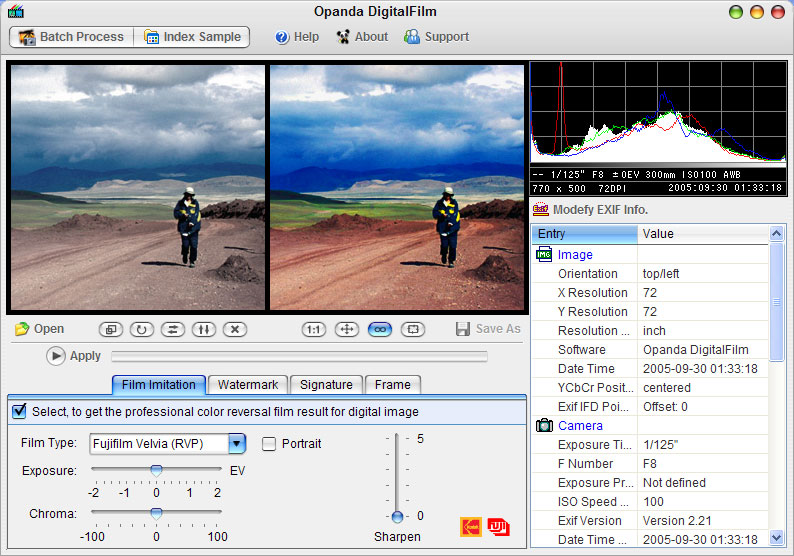
Task: Click the Chroma slider handle
Action: (x=156, y=513)
